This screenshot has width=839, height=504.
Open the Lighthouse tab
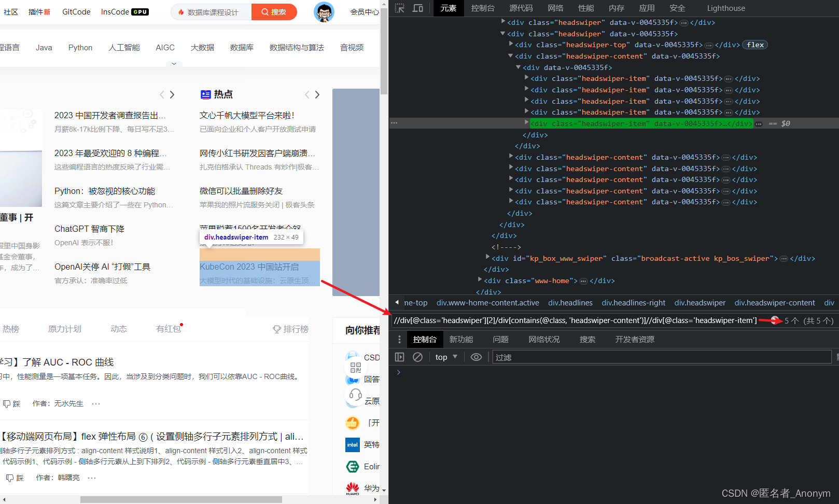(x=726, y=8)
